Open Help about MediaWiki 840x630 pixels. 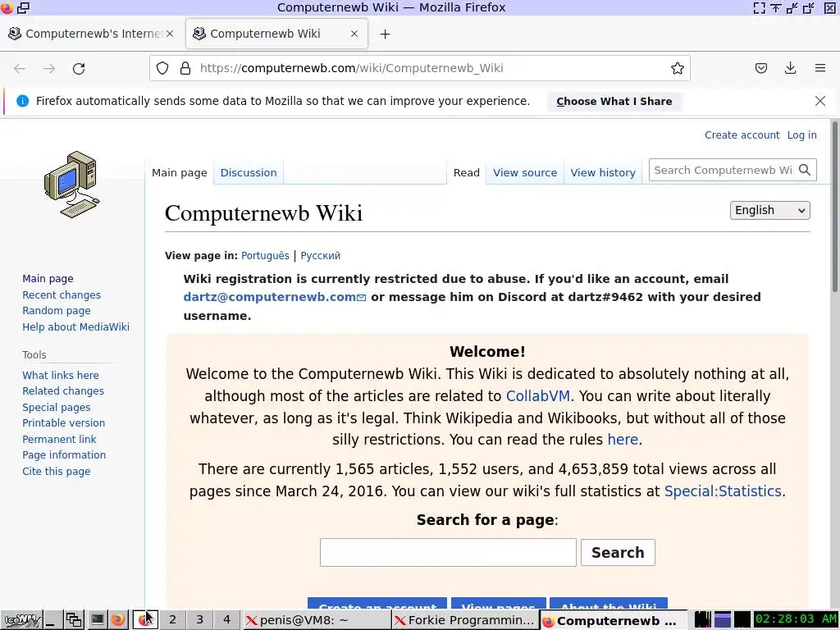pos(75,326)
